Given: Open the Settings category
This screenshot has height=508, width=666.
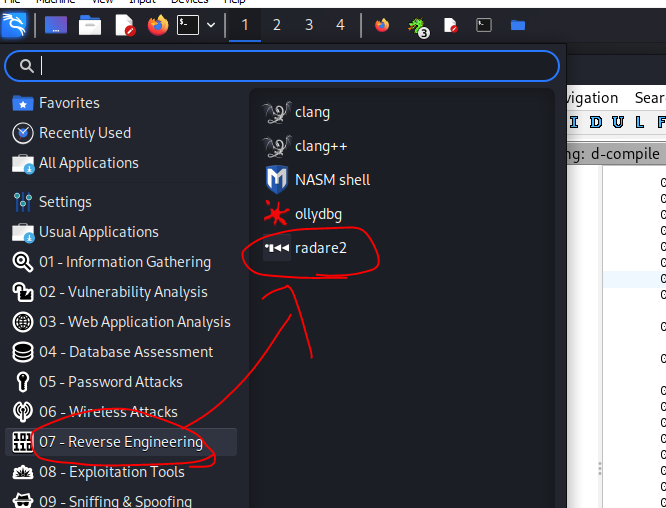Looking at the screenshot, I should pyautogui.click(x=121, y=202).
